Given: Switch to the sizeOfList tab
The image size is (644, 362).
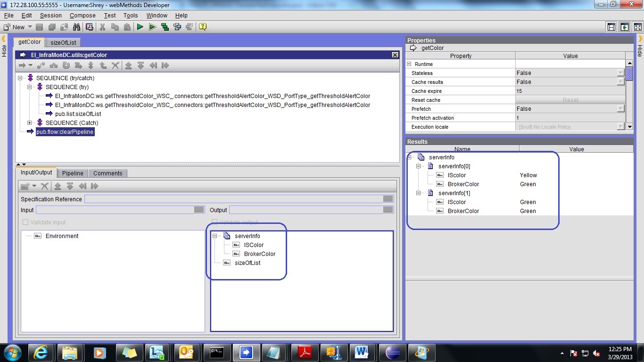Looking at the screenshot, I should (63, 42).
